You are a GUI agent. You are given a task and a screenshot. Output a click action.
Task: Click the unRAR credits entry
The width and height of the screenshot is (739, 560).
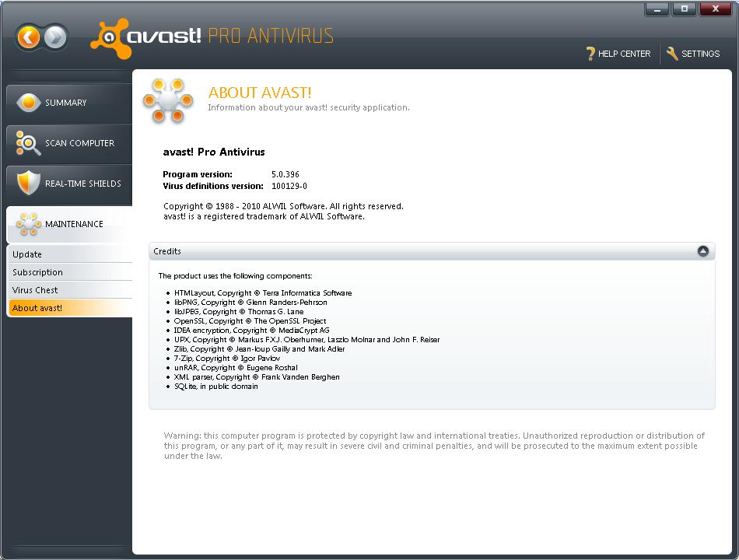pyautogui.click(x=236, y=368)
